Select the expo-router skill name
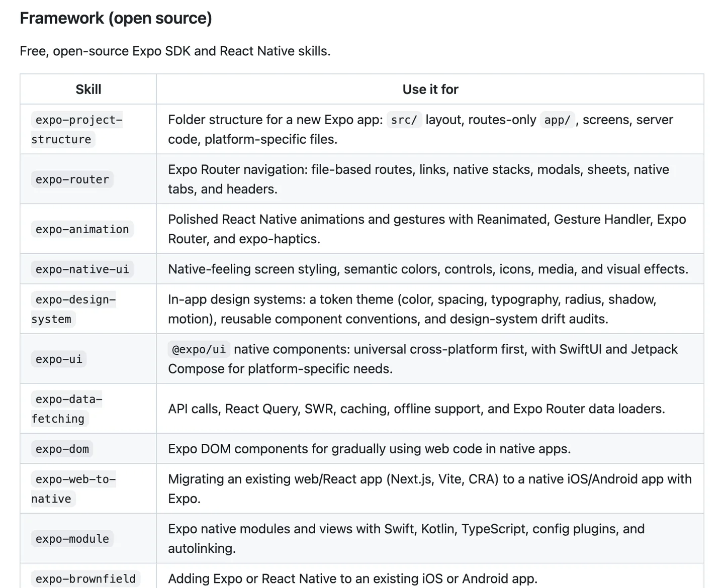Screen dimensions: 724x588 coord(72,179)
